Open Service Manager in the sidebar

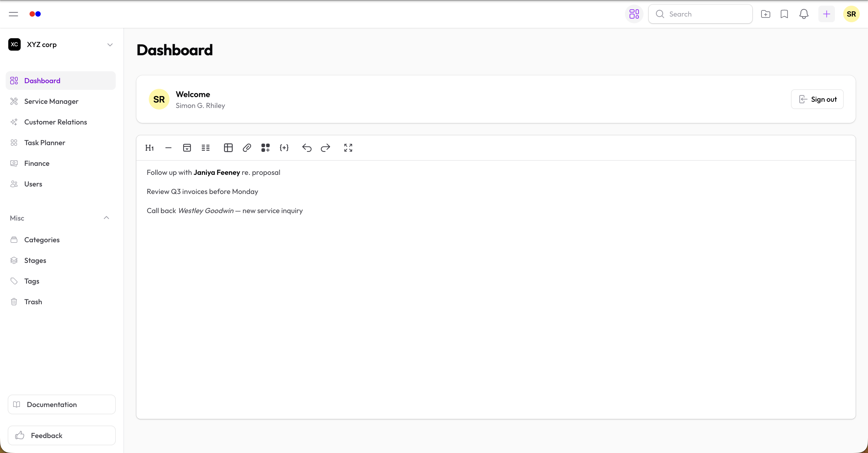pos(61,101)
